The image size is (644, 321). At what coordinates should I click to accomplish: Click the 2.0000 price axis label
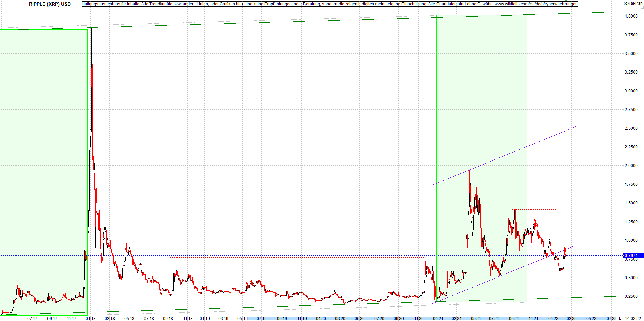point(631,166)
